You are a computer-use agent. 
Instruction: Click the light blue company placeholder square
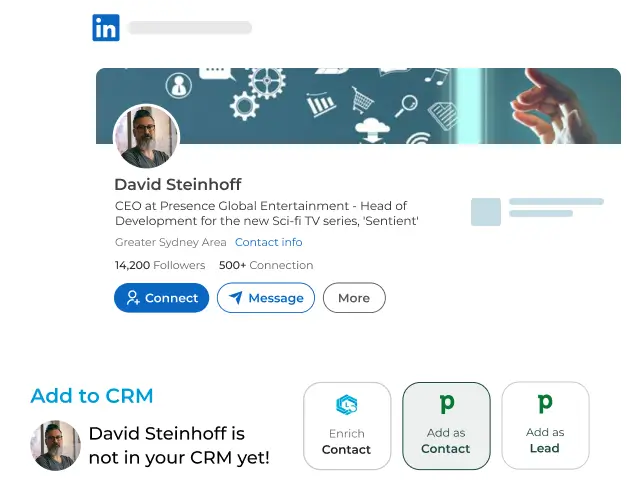click(486, 212)
